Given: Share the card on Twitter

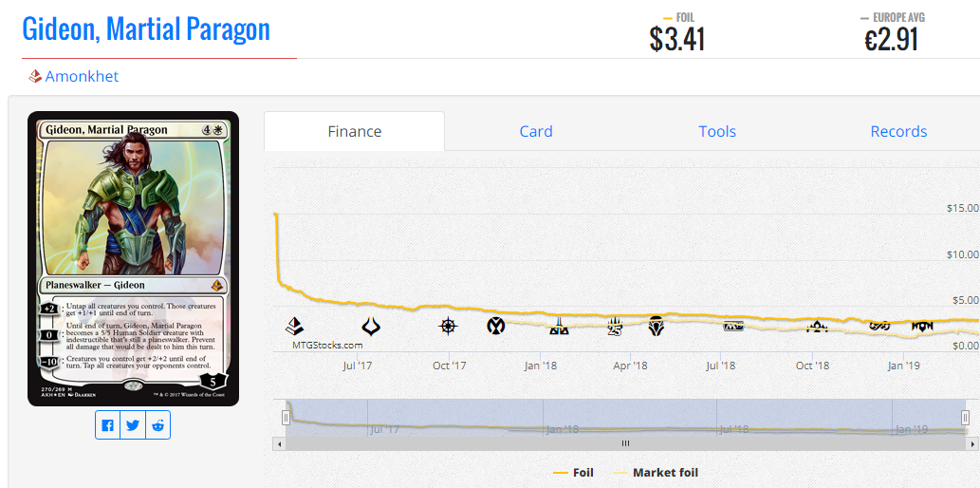Looking at the screenshot, I should (x=133, y=425).
